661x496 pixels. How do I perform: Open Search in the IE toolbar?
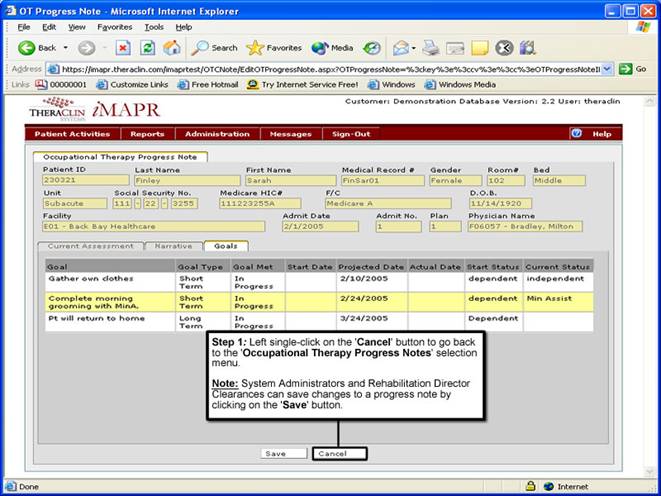(x=215, y=47)
